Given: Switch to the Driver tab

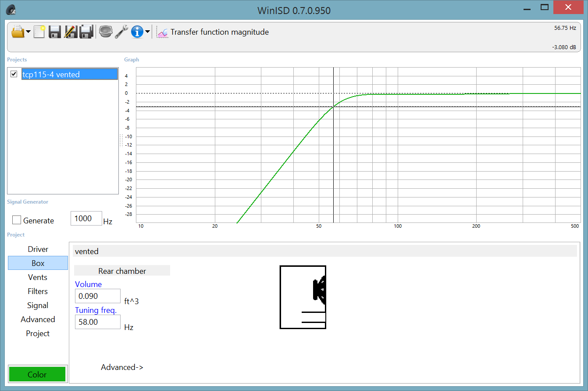Looking at the screenshot, I should 38,249.
